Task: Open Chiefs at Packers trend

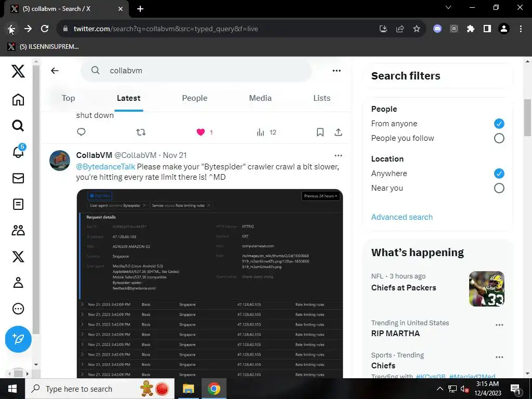Action: pos(403,288)
